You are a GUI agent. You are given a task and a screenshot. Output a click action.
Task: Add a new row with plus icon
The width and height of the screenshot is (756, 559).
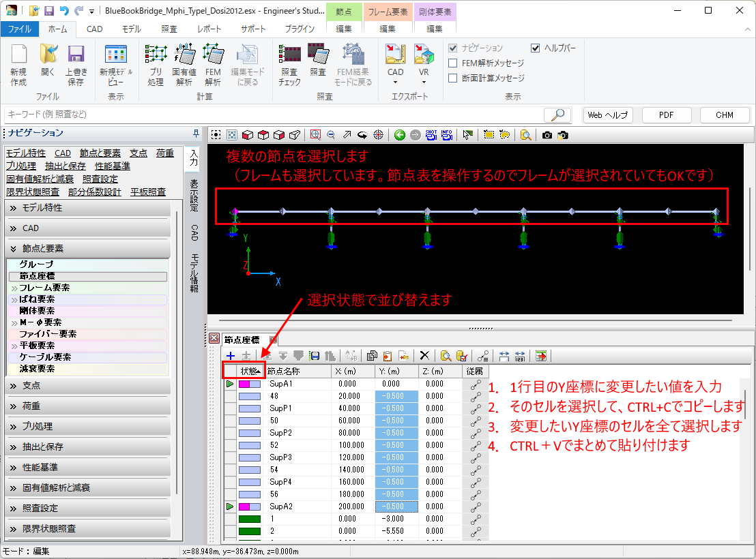click(231, 355)
